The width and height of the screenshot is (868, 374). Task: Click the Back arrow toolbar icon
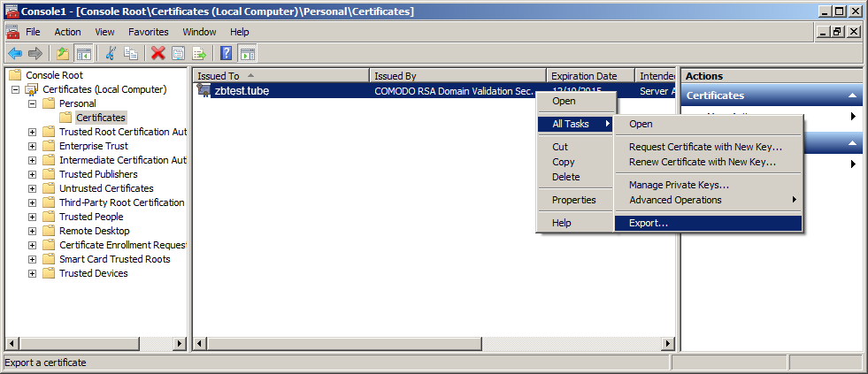coord(14,53)
